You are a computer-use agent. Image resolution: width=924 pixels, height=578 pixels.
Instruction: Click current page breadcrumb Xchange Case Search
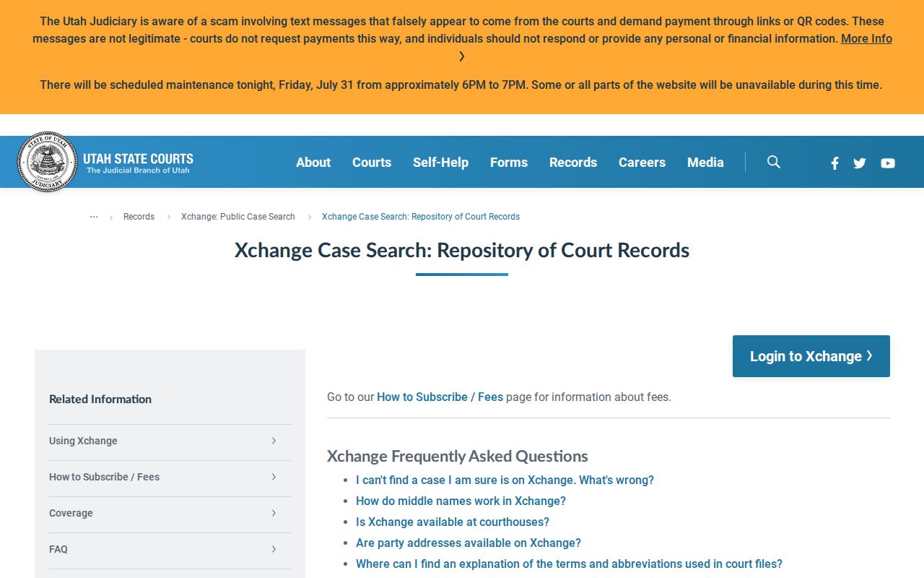tap(421, 217)
